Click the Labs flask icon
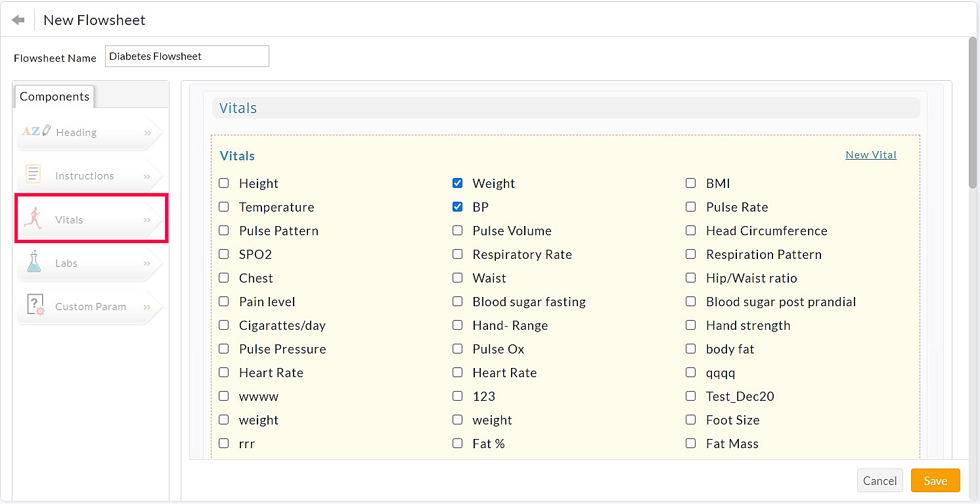The height and width of the screenshot is (504, 980). pyautogui.click(x=33, y=262)
